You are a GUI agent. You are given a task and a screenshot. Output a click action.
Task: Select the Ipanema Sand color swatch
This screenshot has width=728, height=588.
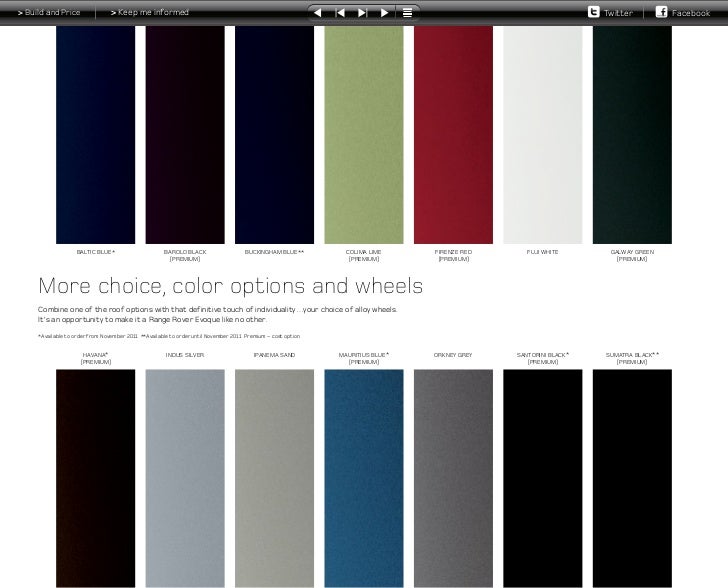[x=274, y=478]
